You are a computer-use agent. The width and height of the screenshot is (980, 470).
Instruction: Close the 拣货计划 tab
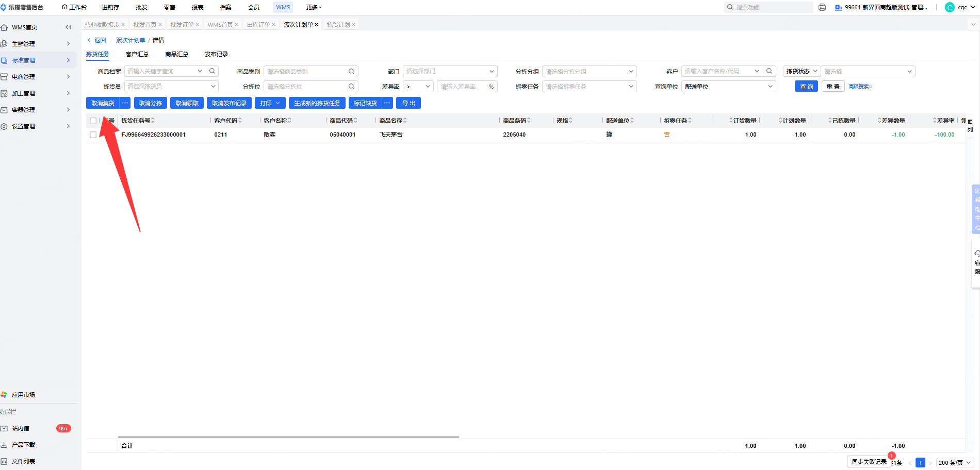(x=354, y=25)
